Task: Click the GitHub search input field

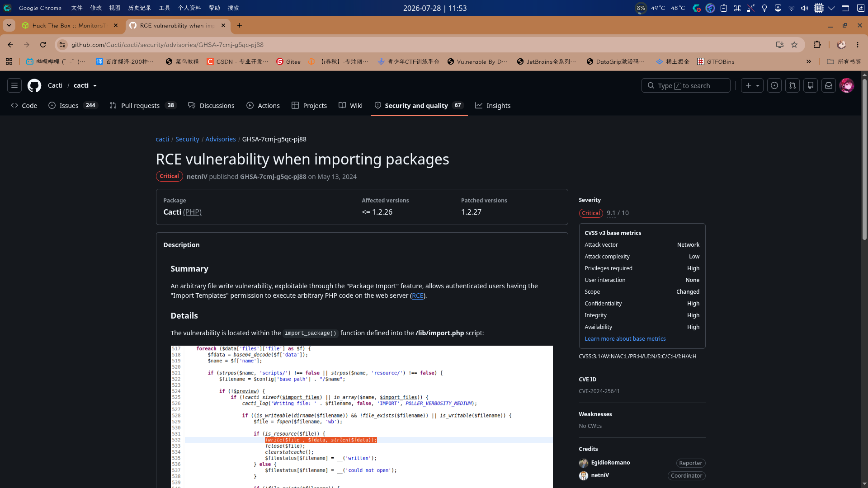Action: pos(686,85)
